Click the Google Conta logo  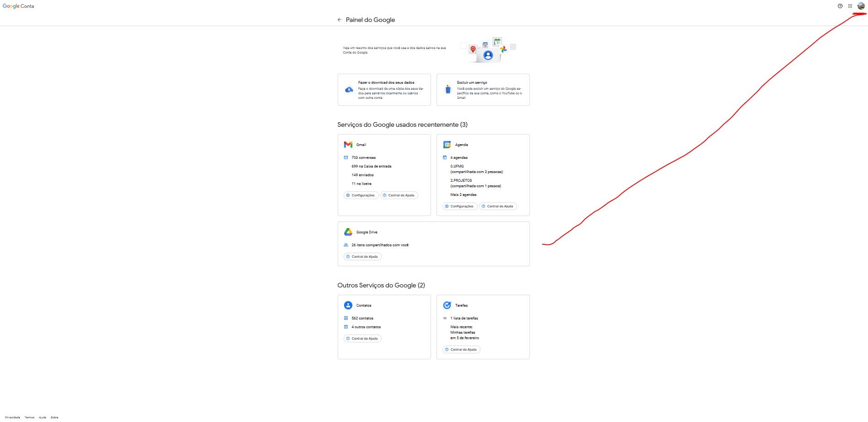point(18,6)
